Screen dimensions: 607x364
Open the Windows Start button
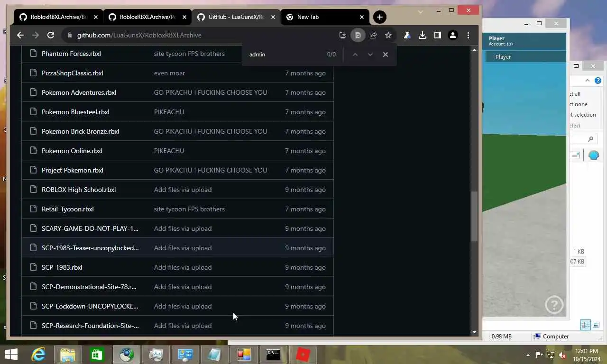[x=11, y=355]
